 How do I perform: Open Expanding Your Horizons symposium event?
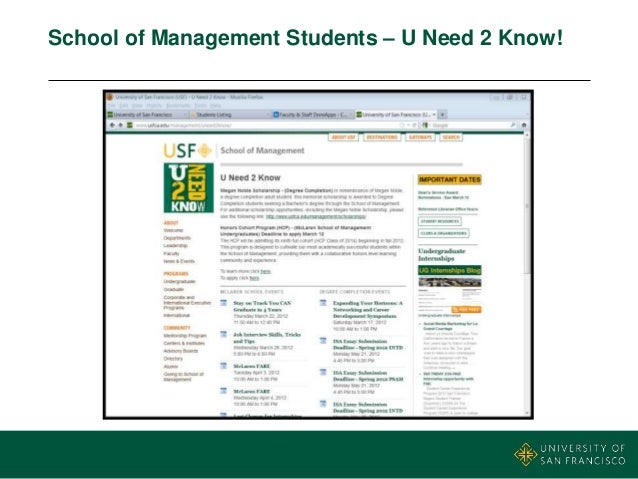368,309
